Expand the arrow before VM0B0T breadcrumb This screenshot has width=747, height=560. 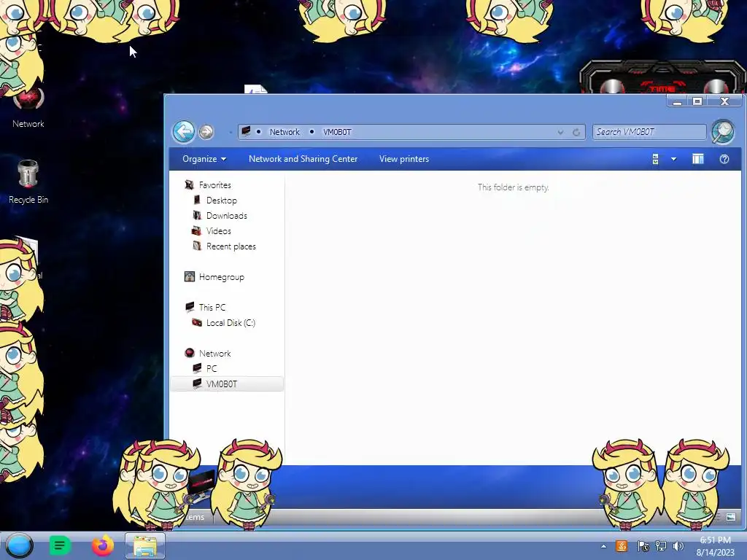point(311,132)
